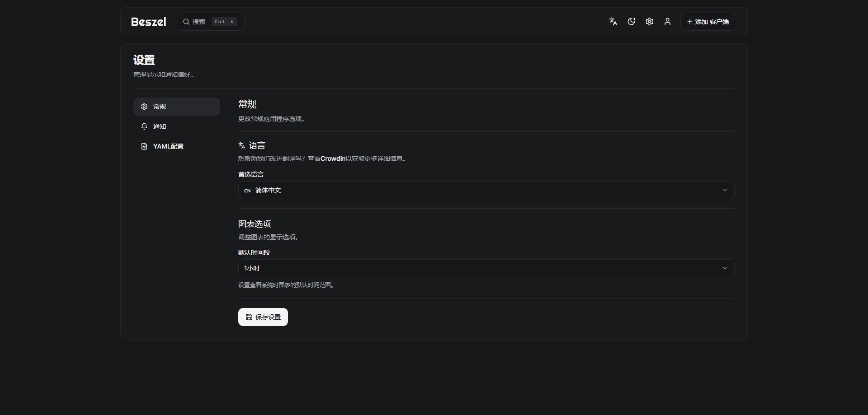Click the file icon beside YAML配置
Image resolution: width=868 pixels, height=415 pixels.
click(144, 146)
